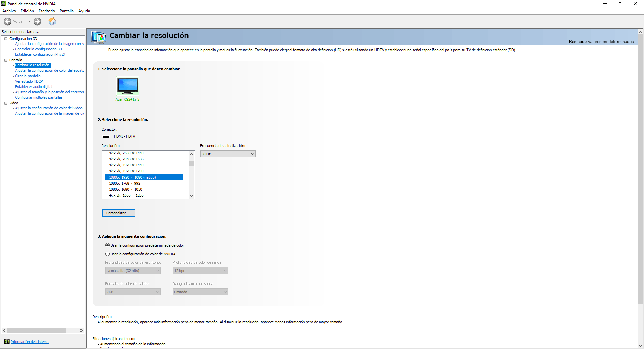Screen dimensions: 644x349
Task: Open Ajustar la configuración de la imagen de video
Action: point(50,113)
